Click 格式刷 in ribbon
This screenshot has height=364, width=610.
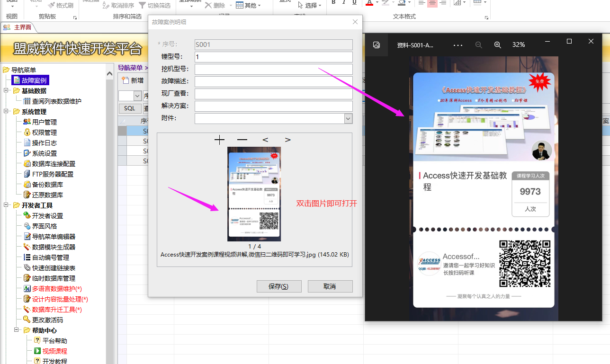pyautogui.click(x=61, y=5)
